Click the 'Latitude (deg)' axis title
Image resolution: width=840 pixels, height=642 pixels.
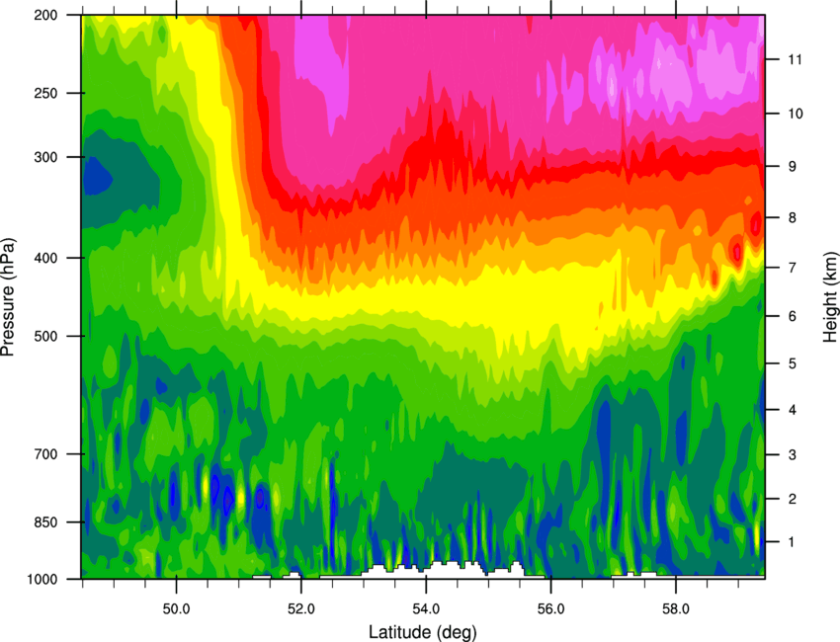click(x=422, y=632)
